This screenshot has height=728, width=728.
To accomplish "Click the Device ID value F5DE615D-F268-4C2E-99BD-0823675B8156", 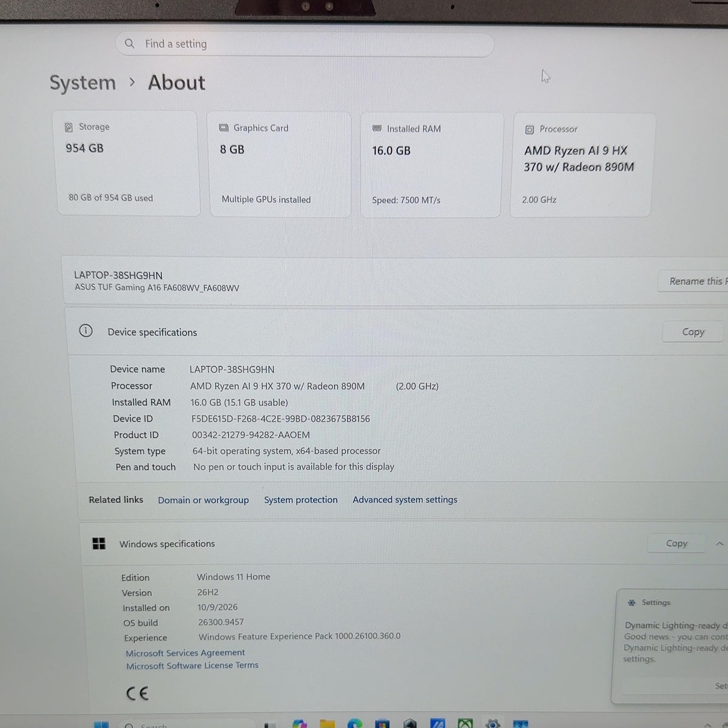I will (x=280, y=419).
